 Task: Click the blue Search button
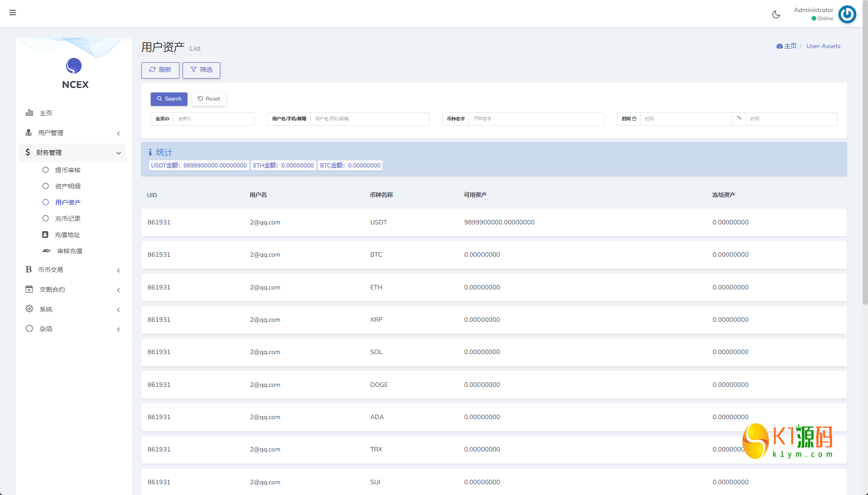click(169, 99)
